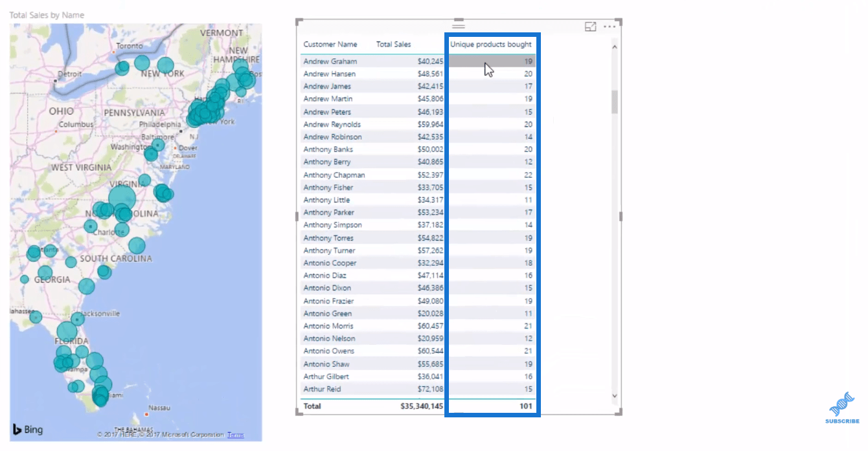Select customer Andrew Reynolds
The width and height of the screenshot is (868, 451).
click(332, 124)
